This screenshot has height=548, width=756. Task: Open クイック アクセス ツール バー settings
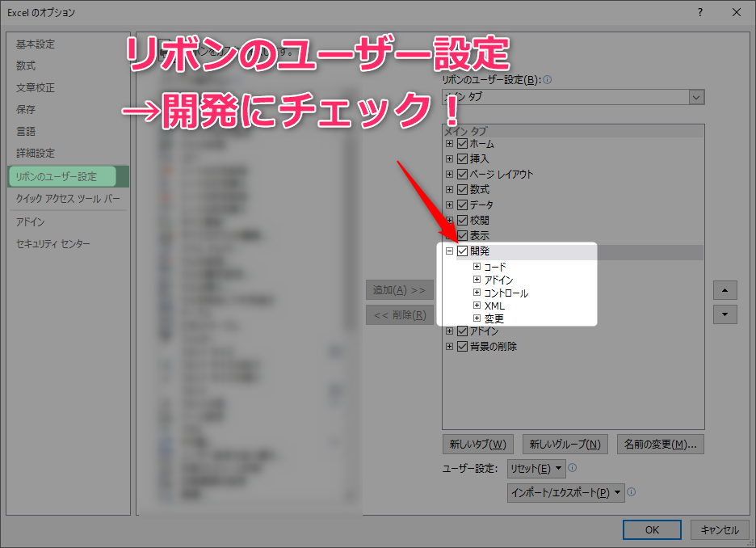coord(68,198)
